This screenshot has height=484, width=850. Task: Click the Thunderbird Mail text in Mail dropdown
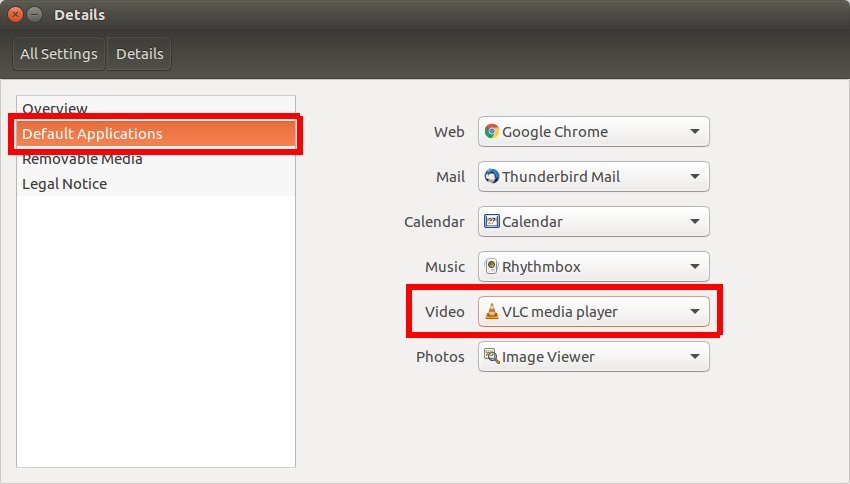(x=561, y=177)
